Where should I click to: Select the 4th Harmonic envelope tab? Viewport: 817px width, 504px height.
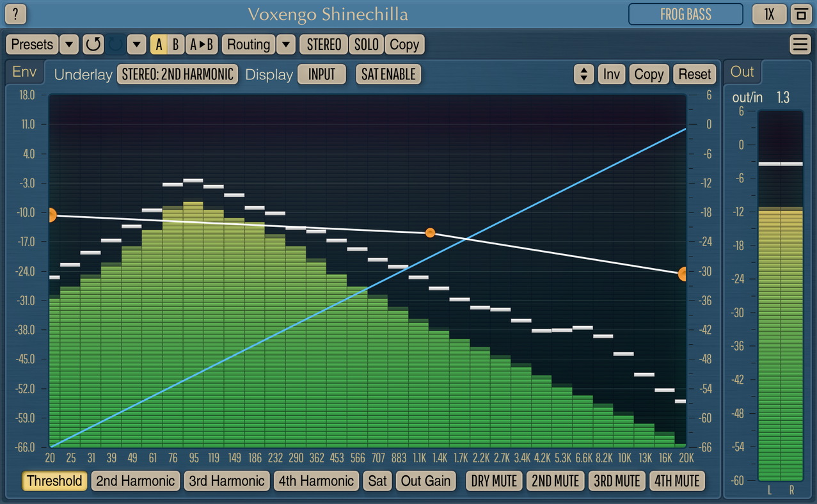(x=317, y=481)
